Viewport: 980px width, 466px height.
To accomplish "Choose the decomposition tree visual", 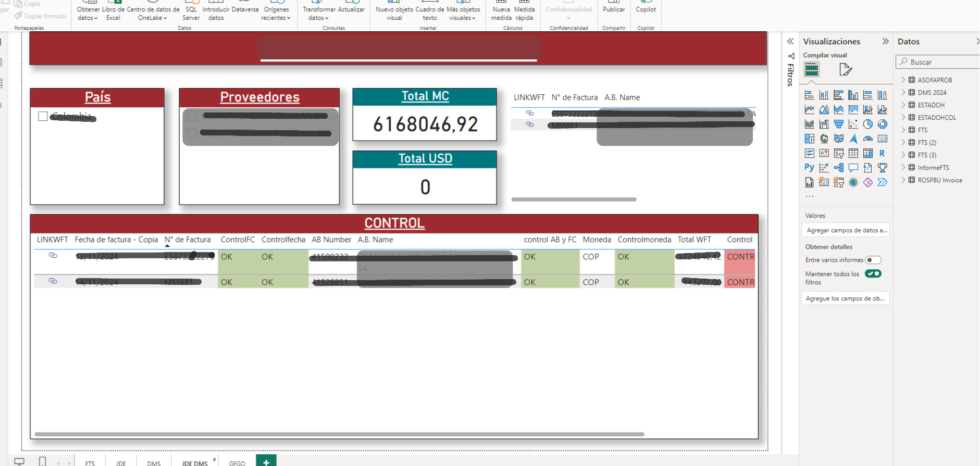I will pos(838,168).
